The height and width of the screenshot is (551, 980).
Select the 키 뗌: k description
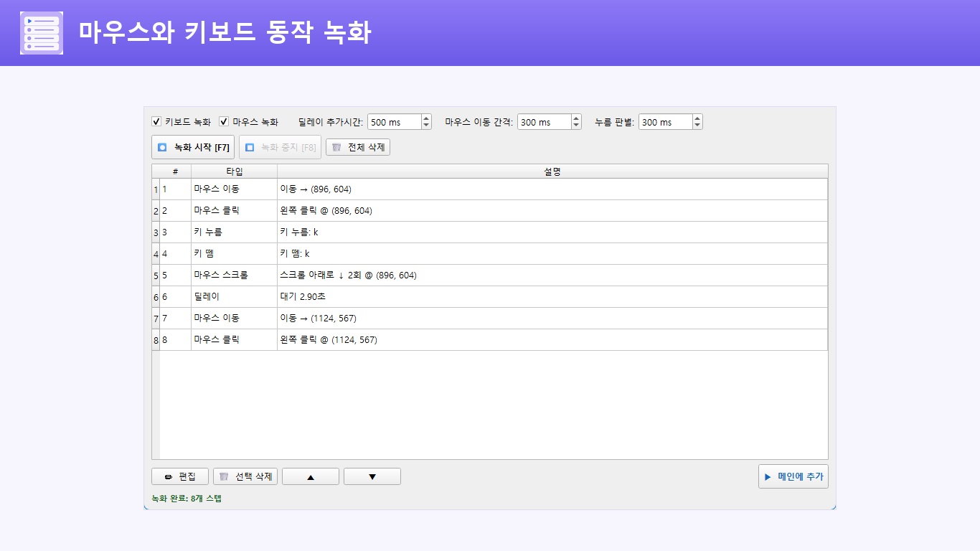coord(552,254)
